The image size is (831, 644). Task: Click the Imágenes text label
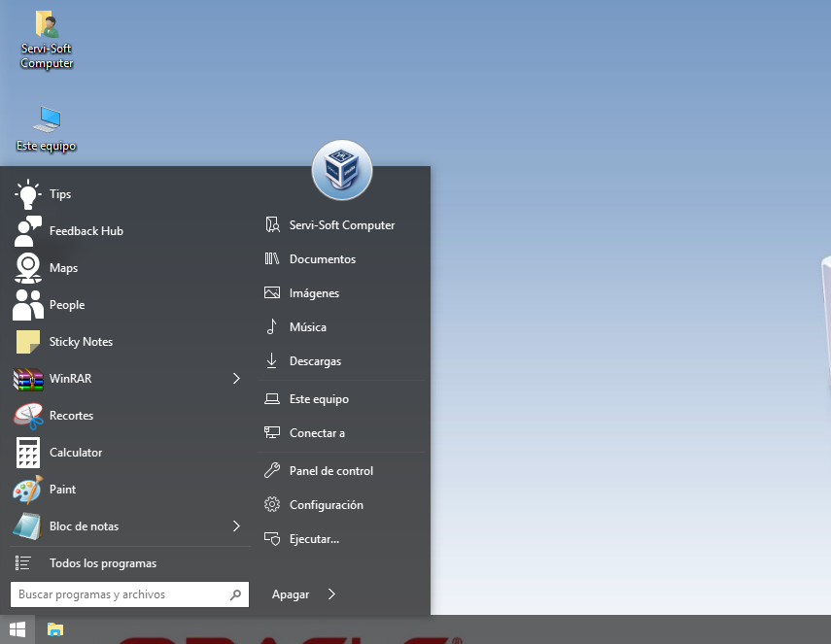point(314,293)
